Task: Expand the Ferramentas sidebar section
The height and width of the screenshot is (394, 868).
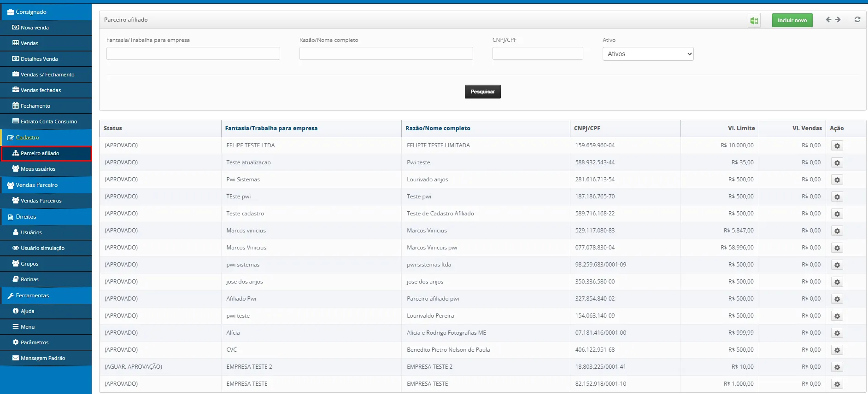Action: (32, 295)
